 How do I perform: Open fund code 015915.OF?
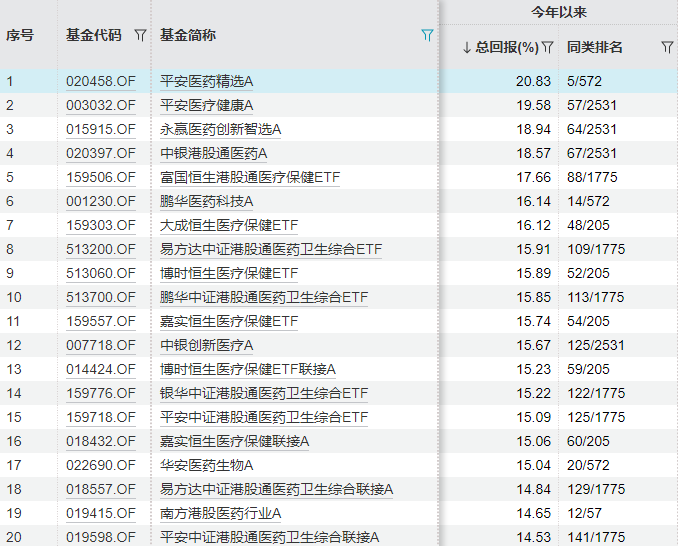(101, 129)
